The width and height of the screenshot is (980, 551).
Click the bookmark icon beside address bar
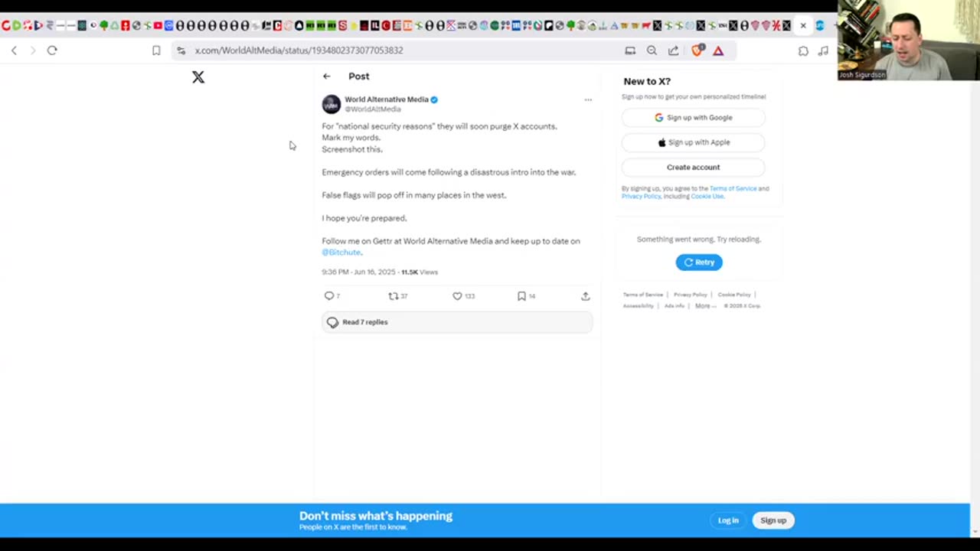click(x=156, y=51)
